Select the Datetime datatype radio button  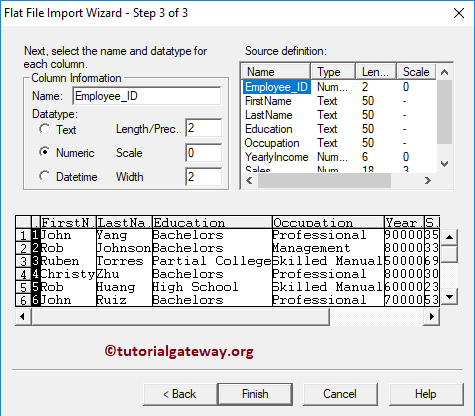point(44,176)
